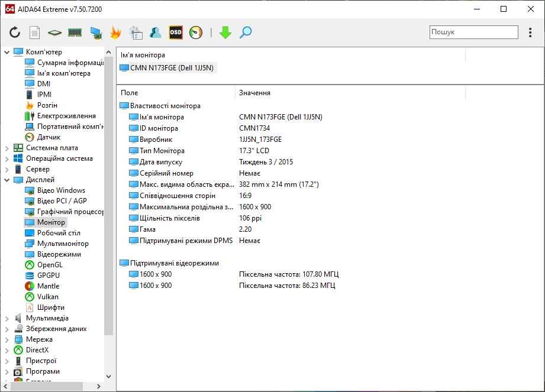
Task: Expand the Сервер tree node
Action: tap(7, 170)
